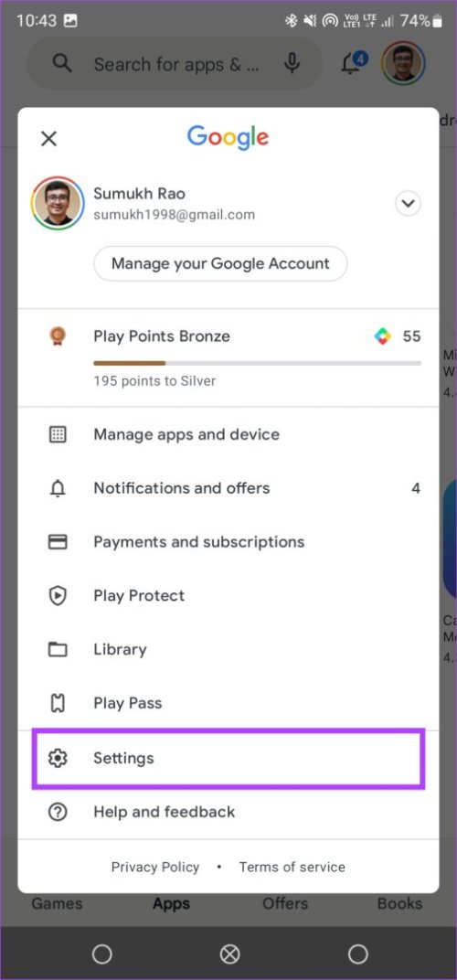This screenshot has width=457, height=980.
Task: Open the Terms of service link
Action: pos(292,868)
